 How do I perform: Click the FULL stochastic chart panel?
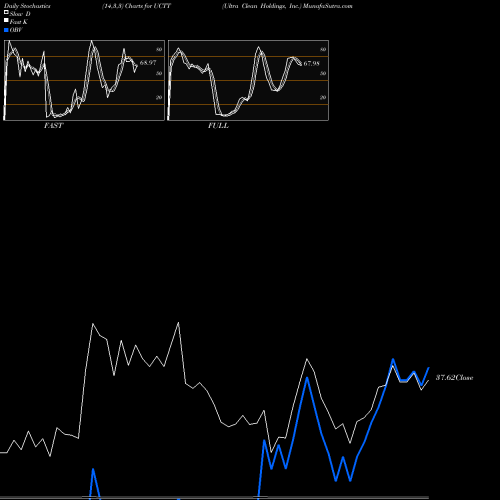pyautogui.click(x=248, y=80)
